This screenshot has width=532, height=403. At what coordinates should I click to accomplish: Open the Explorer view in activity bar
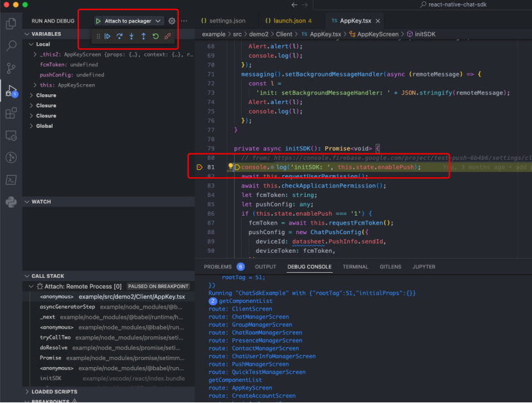pyautogui.click(x=11, y=24)
